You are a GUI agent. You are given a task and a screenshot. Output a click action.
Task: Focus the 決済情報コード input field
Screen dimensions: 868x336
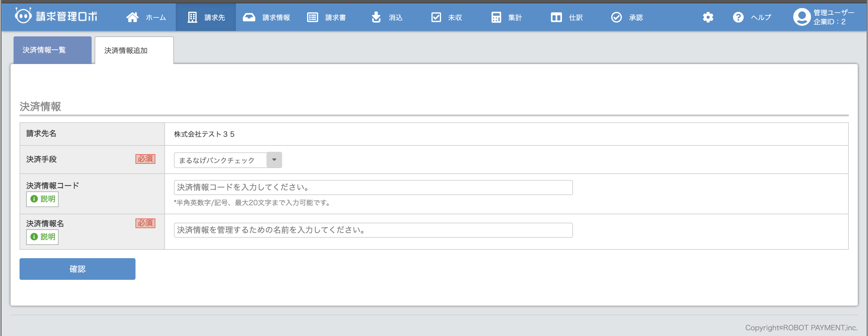pyautogui.click(x=373, y=187)
